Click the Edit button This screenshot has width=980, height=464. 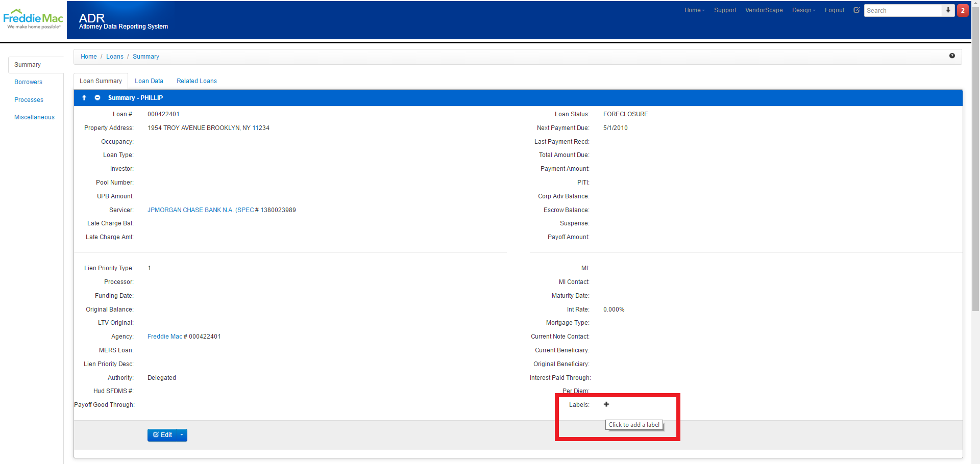click(162, 435)
